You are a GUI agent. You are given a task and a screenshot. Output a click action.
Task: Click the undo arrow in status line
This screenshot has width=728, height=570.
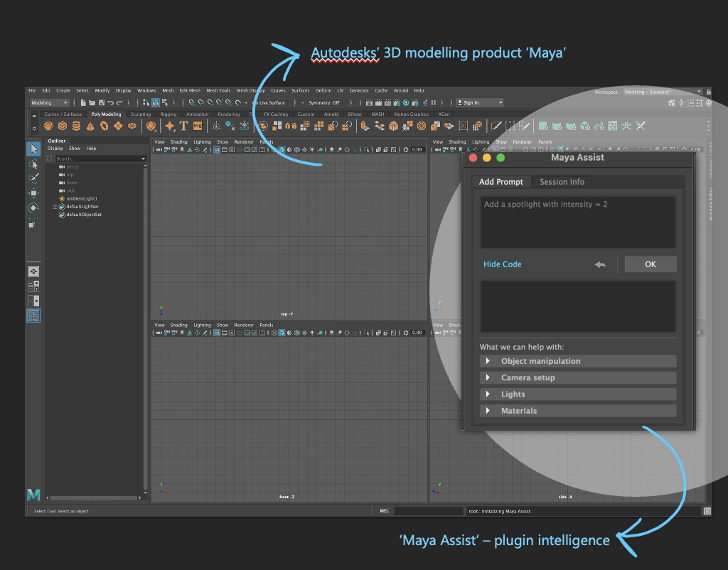110,102
